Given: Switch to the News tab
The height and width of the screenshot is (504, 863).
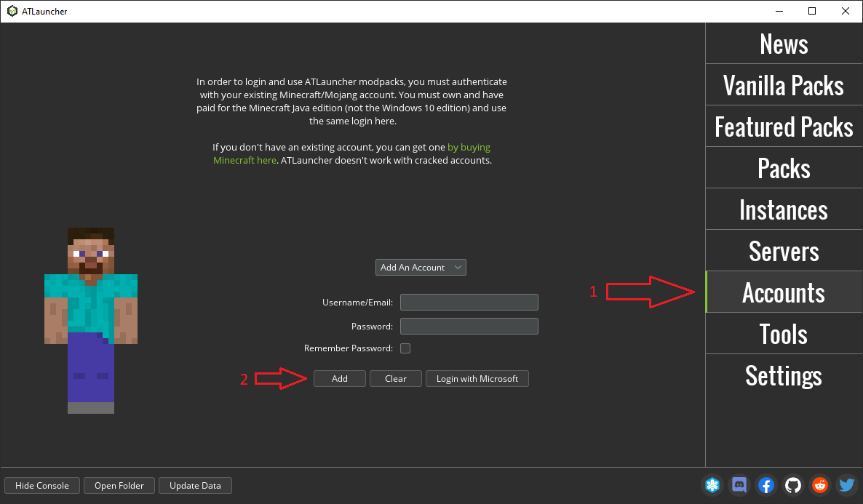Looking at the screenshot, I should (784, 44).
